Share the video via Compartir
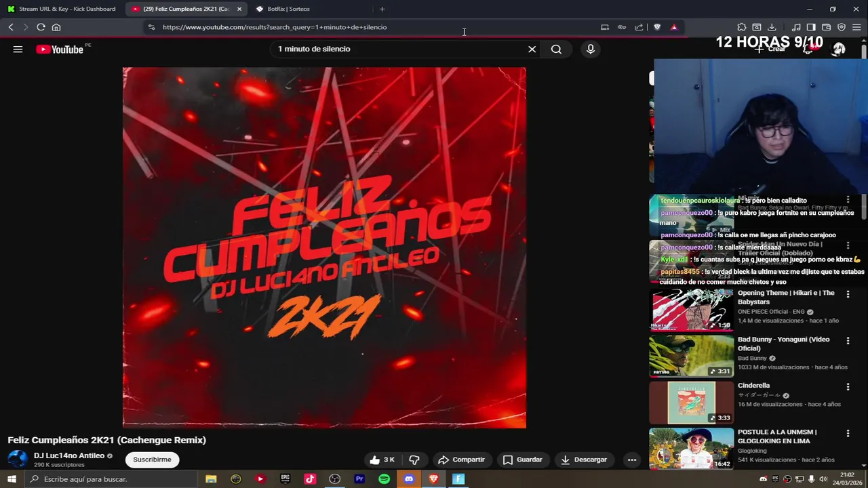 click(461, 460)
